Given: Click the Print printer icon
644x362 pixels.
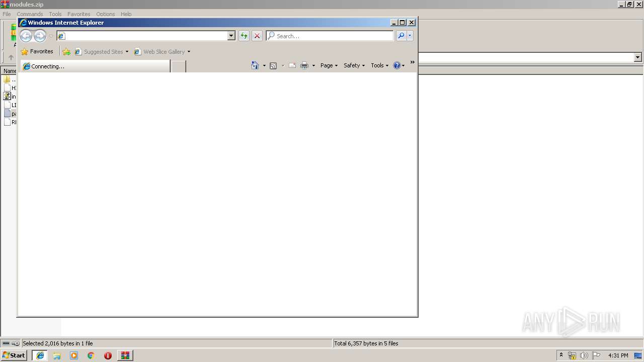Looking at the screenshot, I should tap(304, 65).
